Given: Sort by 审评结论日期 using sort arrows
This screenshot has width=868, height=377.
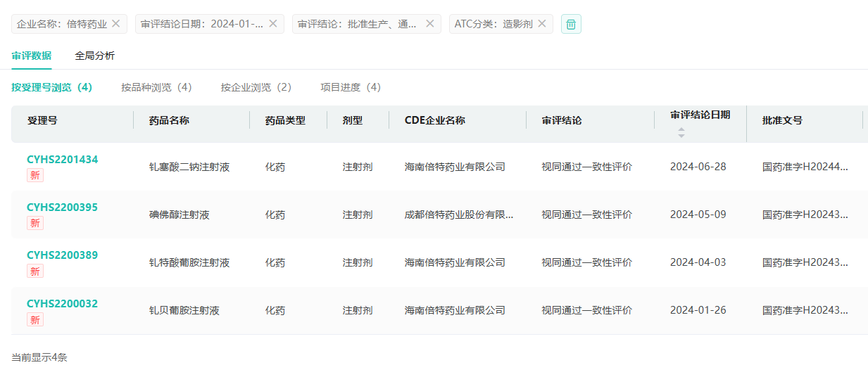Looking at the screenshot, I should [681, 132].
